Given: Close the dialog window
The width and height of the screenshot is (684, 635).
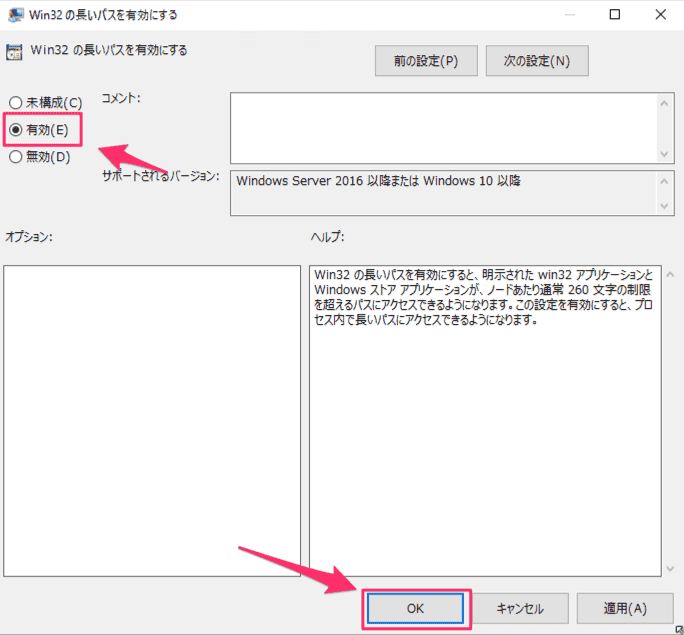Looking at the screenshot, I should point(660,14).
